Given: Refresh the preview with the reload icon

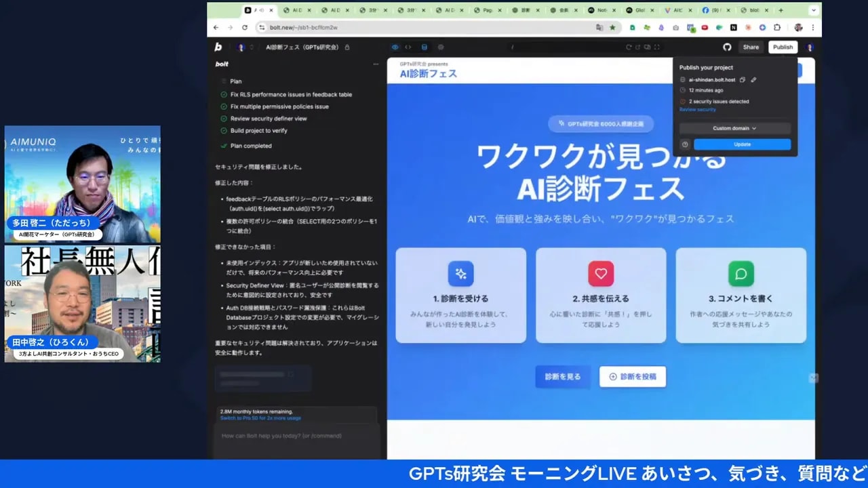Looking at the screenshot, I should pos(629,47).
